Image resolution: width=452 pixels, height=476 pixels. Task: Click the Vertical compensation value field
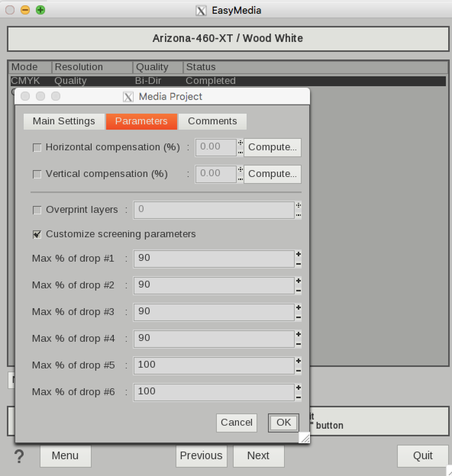coord(216,174)
